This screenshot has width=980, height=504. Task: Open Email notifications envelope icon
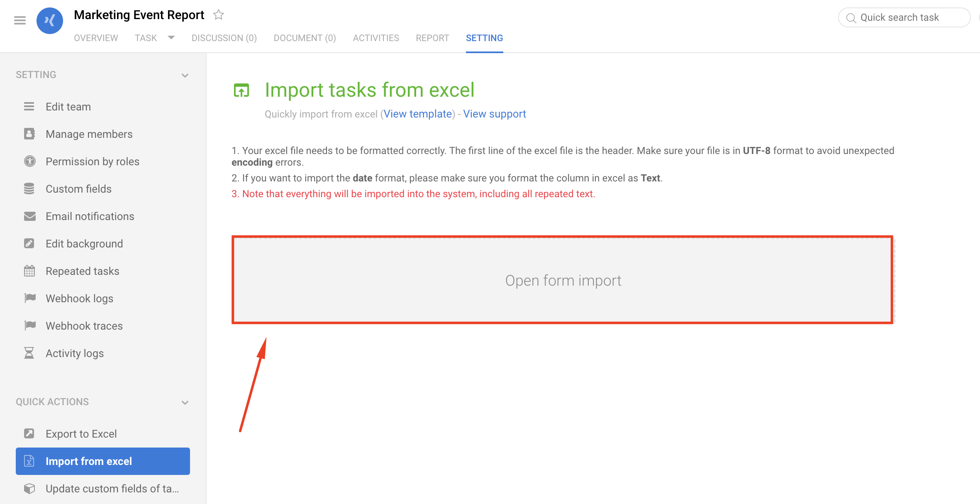(x=29, y=216)
